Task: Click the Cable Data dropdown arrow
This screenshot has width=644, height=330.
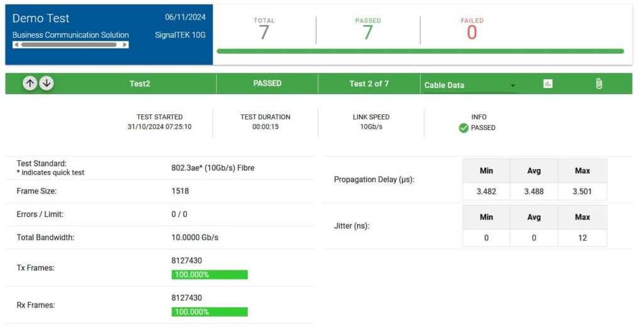Action: point(513,85)
